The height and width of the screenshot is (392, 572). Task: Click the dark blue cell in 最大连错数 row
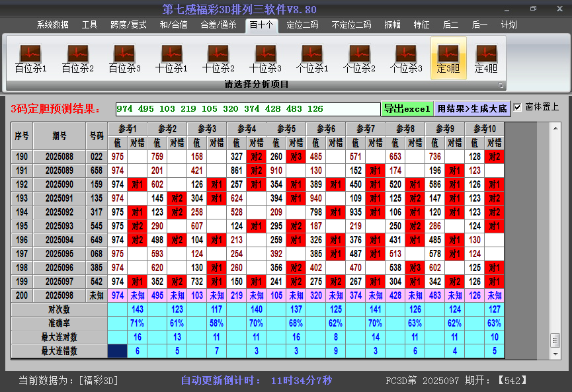tap(118, 351)
